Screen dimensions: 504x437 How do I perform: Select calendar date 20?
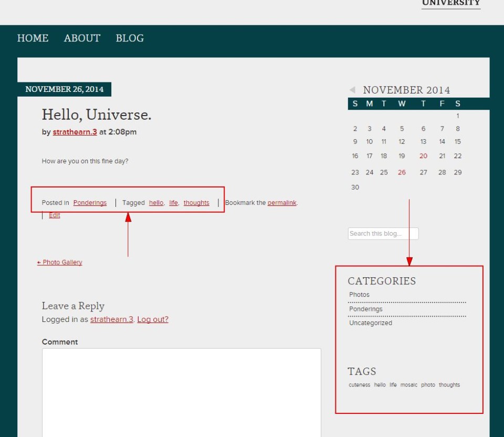point(423,156)
